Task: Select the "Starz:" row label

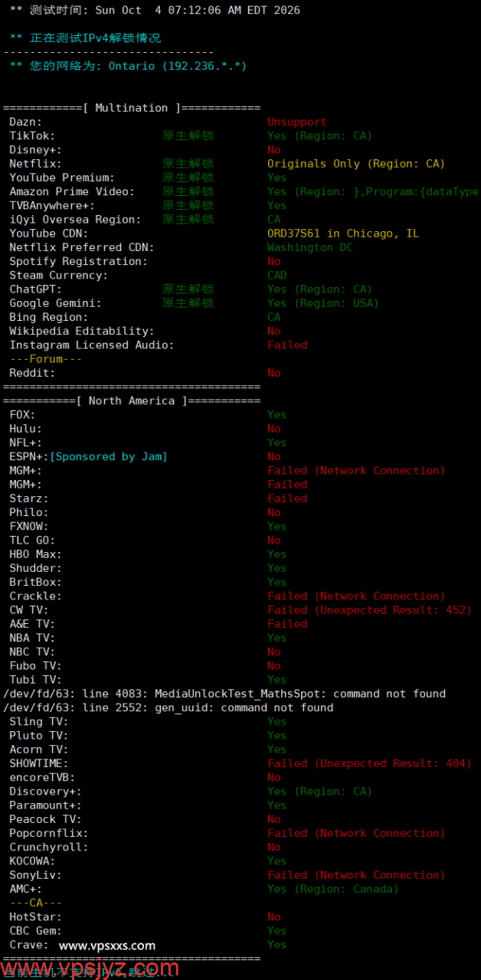Action: pos(29,498)
